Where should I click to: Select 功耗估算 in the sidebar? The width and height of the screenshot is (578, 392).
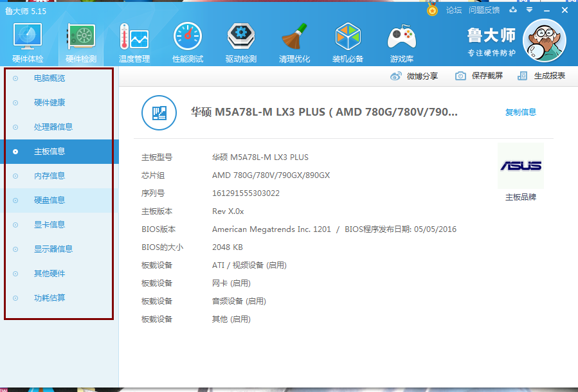point(59,298)
